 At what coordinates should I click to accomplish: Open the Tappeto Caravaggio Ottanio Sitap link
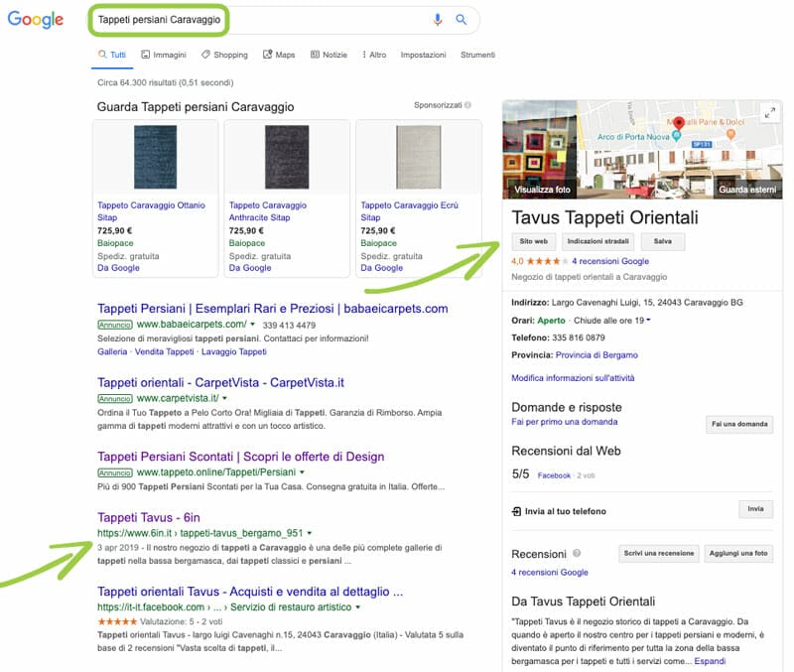pos(151,211)
